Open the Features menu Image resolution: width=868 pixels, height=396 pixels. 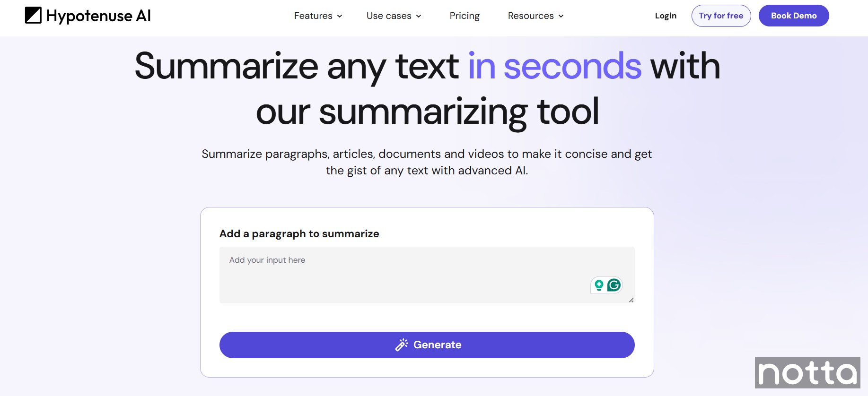click(313, 16)
